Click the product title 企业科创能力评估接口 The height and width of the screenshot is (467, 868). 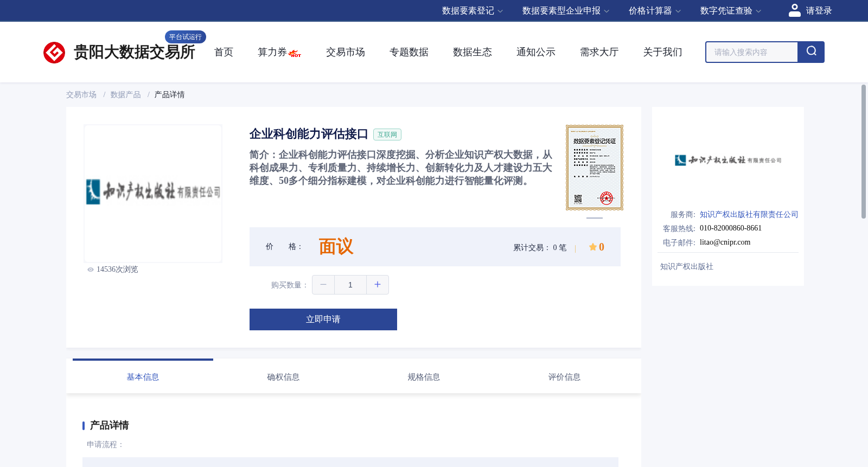[x=309, y=134]
